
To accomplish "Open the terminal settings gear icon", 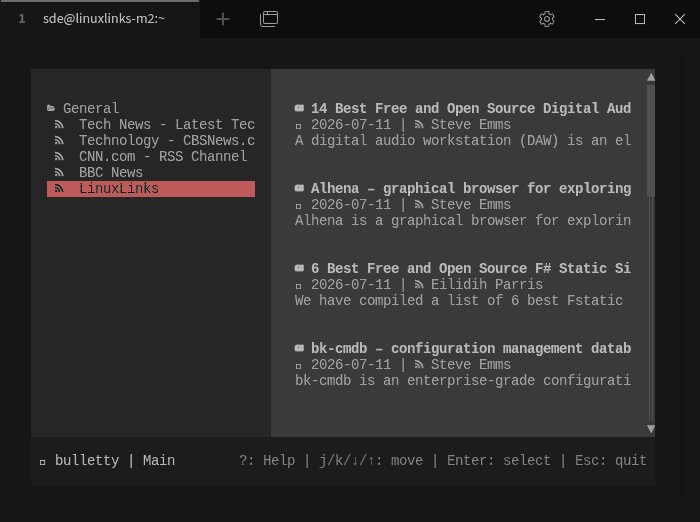I will pyautogui.click(x=546, y=19).
